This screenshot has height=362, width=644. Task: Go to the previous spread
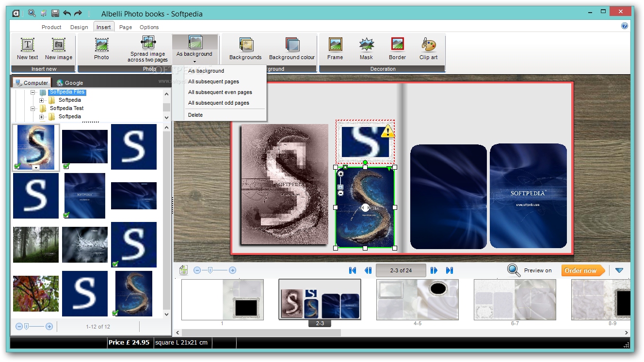pyautogui.click(x=368, y=270)
